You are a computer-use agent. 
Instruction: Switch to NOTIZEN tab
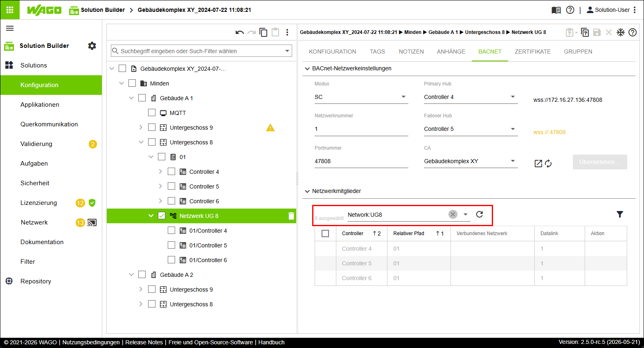[x=411, y=52]
